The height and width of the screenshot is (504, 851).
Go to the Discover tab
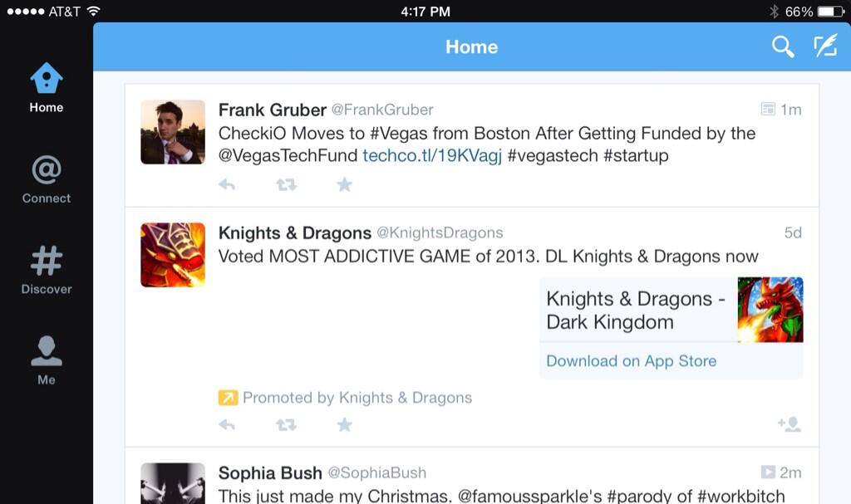pyautogui.click(x=47, y=270)
